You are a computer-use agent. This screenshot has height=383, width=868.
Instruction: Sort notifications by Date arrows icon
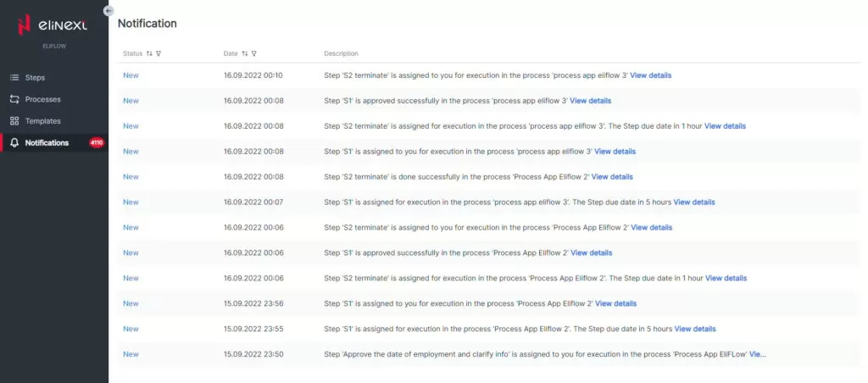(244, 53)
